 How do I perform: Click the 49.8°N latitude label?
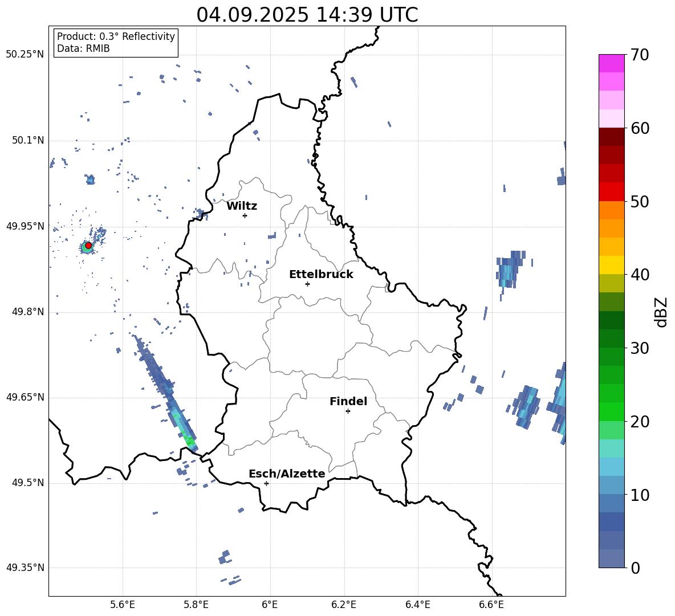click(28, 312)
